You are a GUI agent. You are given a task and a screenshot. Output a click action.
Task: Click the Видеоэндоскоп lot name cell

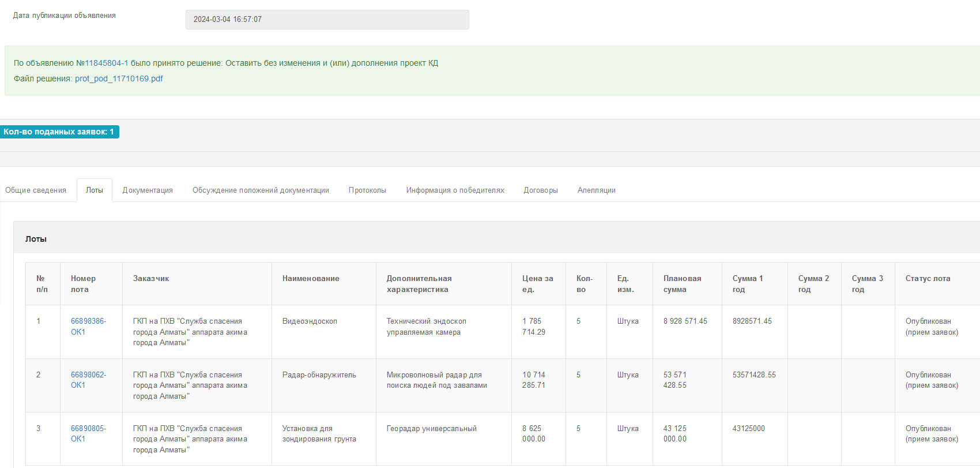[x=310, y=321]
